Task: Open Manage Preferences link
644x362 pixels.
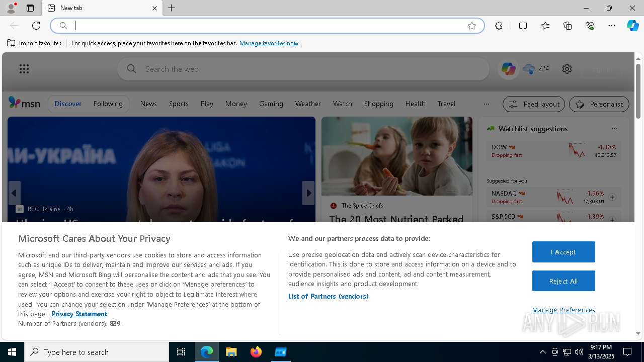Action: tap(563, 310)
